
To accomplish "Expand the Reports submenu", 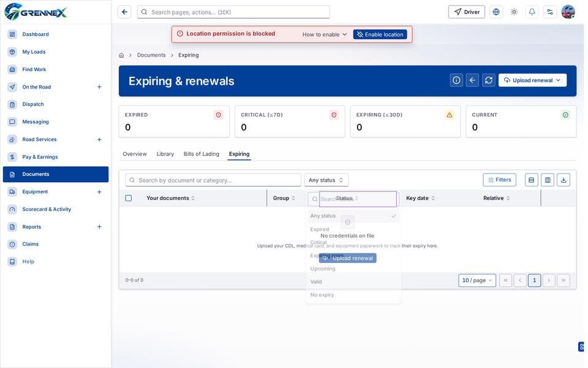I will 99,227.
